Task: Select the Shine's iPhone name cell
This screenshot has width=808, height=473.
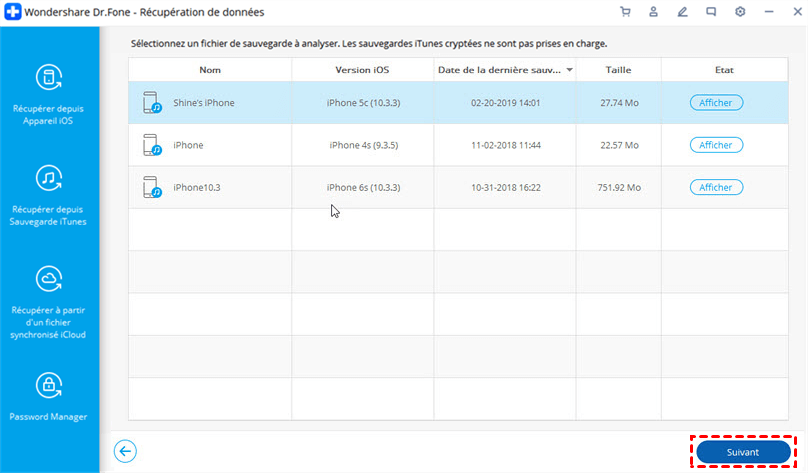Action: pyautogui.click(x=204, y=103)
